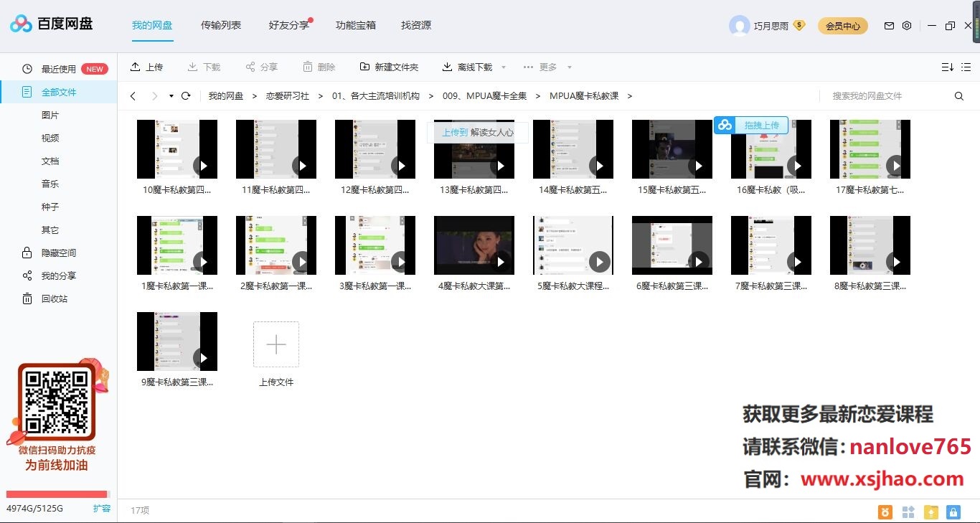Viewport: 980px width, 523px height.
Task: Expand the More (更多) dropdown arrow
Action: [570, 67]
